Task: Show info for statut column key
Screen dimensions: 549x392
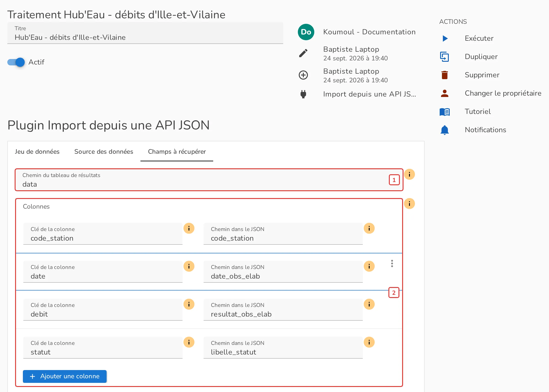Action: click(x=189, y=342)
